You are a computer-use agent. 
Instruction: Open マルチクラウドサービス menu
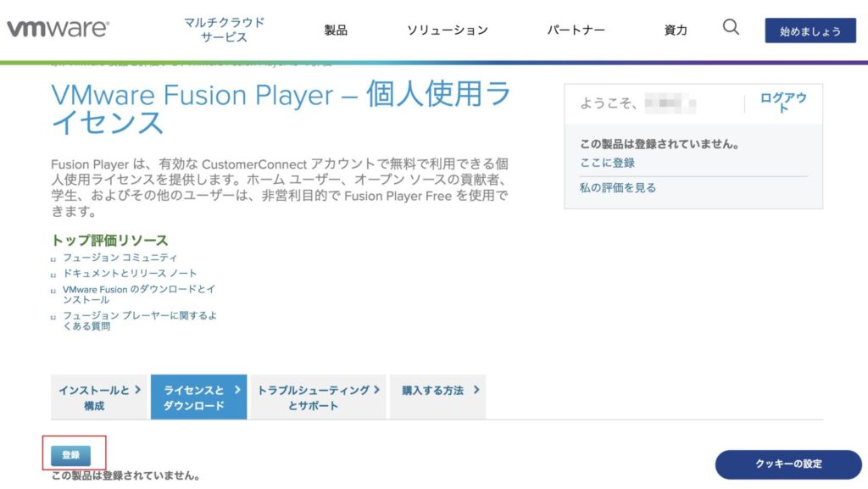(x=224, y=30)
